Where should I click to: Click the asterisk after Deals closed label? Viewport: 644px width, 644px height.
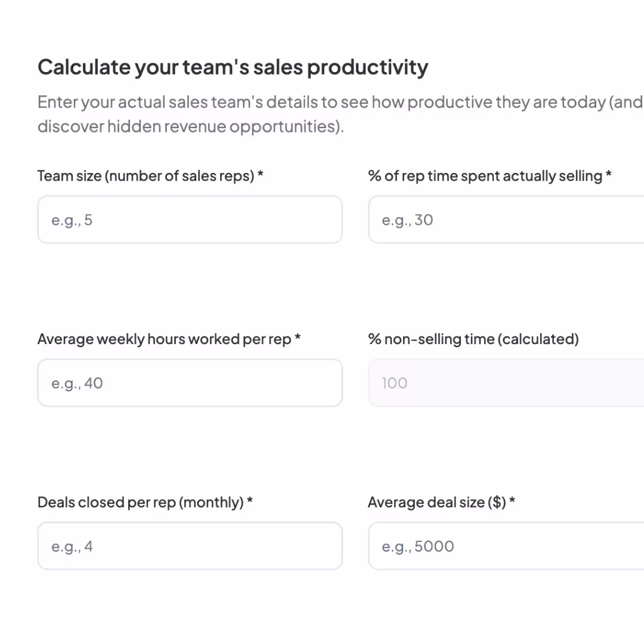(250, 501)
